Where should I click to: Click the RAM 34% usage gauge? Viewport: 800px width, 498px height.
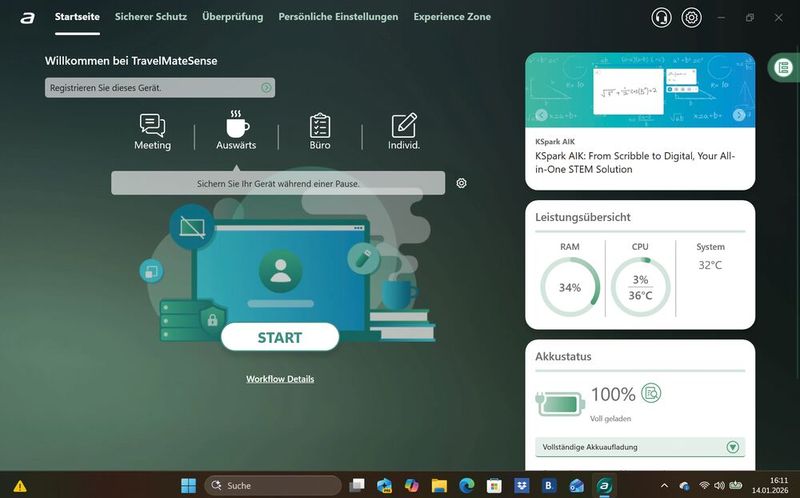tap(570, 287)
